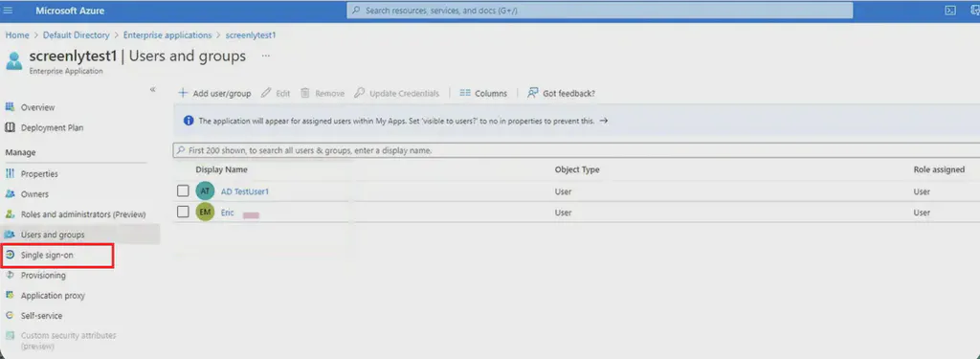Click the Provisioning icon
This screenshot has width=980, height=359.
point(10,275)
